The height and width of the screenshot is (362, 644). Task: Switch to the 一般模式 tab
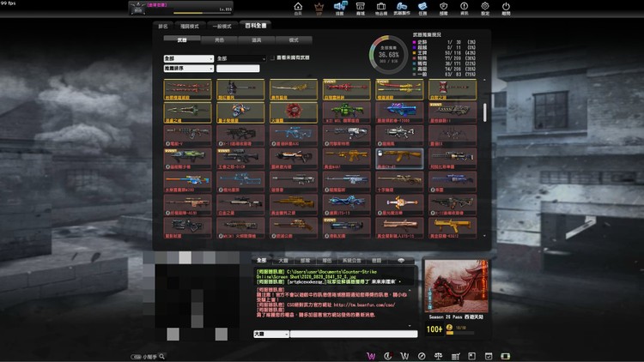(x=222, y=26)
